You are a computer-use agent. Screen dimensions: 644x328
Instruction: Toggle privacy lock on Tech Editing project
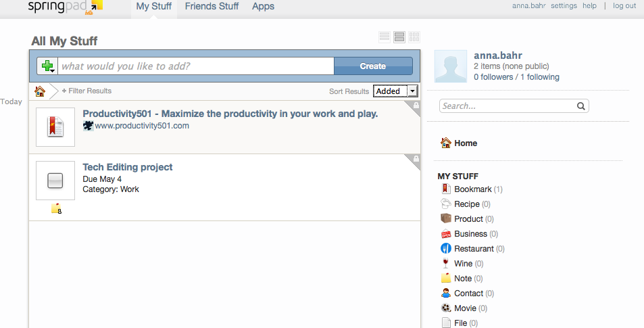[x=416, y=159]
